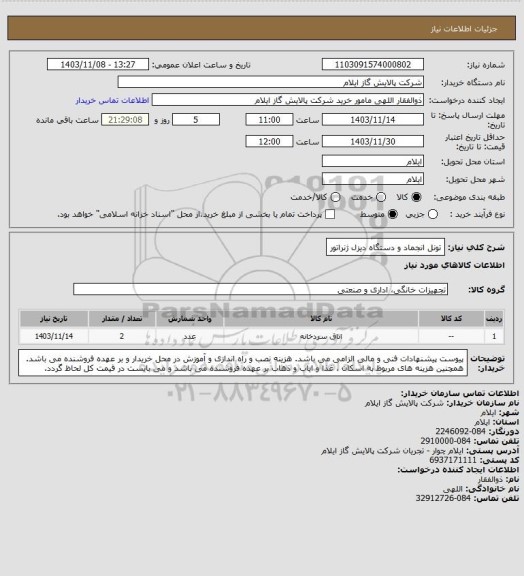Click the تاریخ نیاز column header
Viewport: 524px width, 576px height.
pyautogui.click(x=54, y=318)
